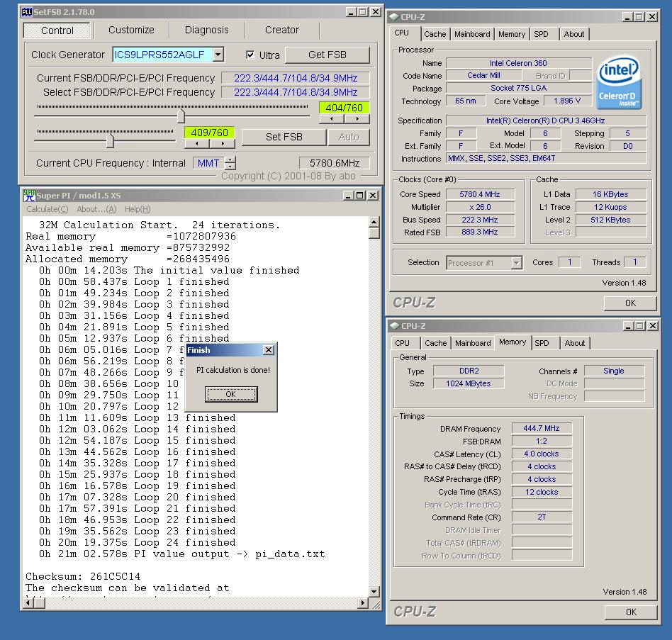Click the DRAM Frequency 444.7 MHz value

(x=542, y=428)
